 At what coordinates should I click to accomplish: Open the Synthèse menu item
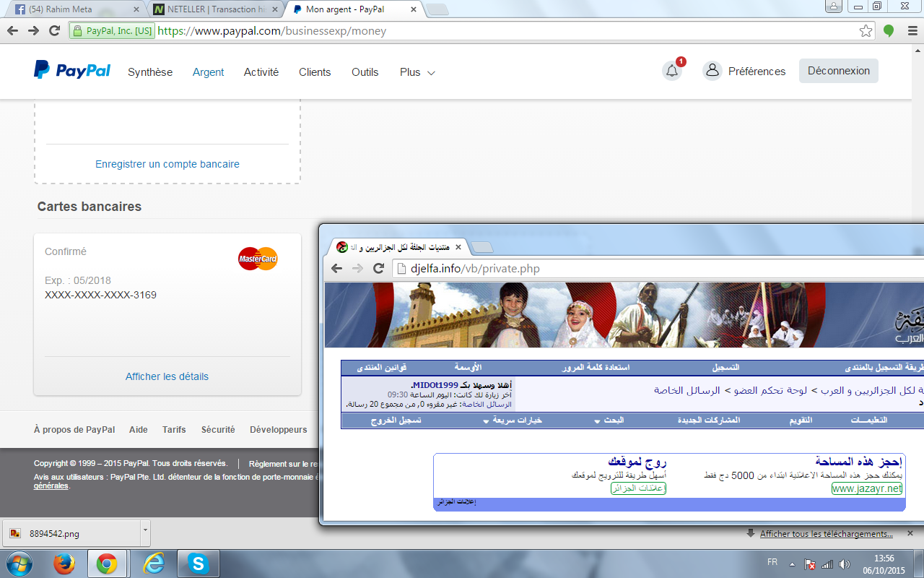click(x=150, y=72)
